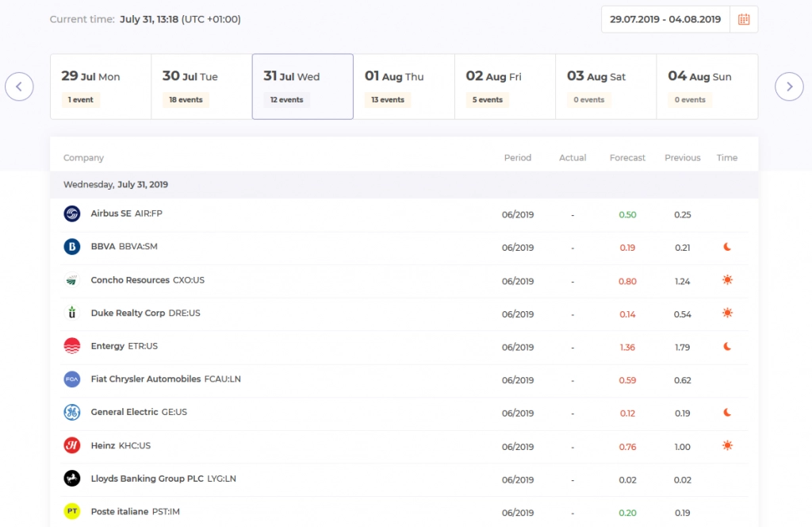This screenshot has width=812, height=527.
Task: Click the Fiat Chrysler FCA logo
Action: 71,379
